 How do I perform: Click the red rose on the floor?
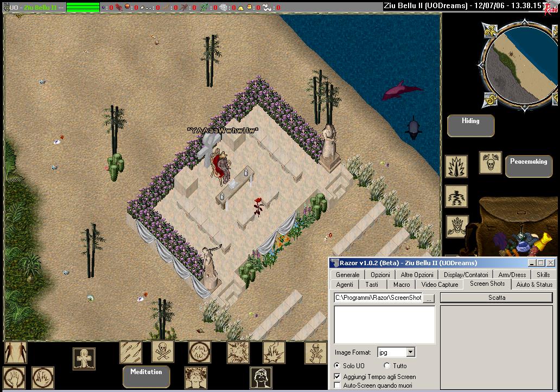click(x=258, y=206)
